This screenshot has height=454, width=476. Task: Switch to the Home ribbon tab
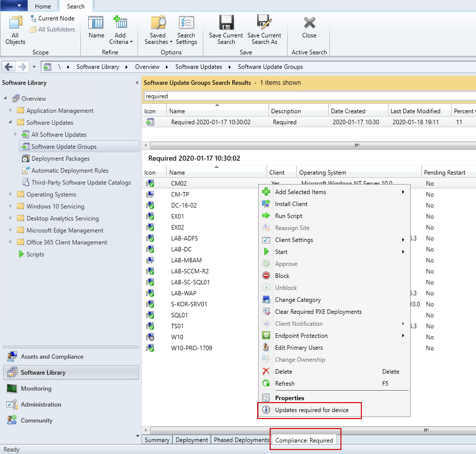[x=43, y=6]
